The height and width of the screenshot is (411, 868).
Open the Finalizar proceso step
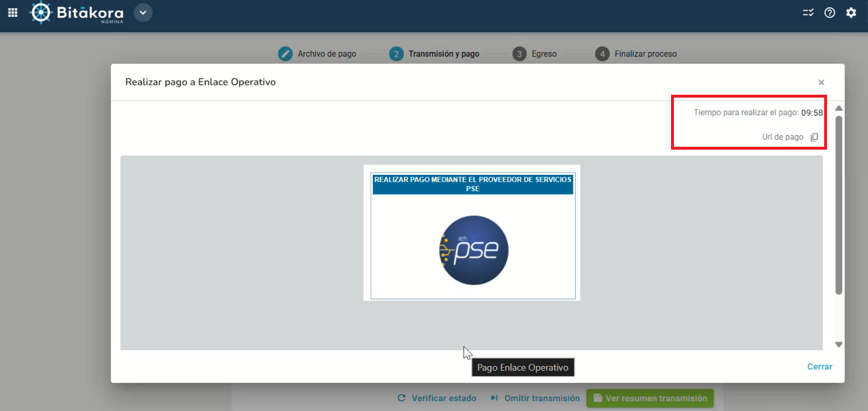[x=637, y=54]
